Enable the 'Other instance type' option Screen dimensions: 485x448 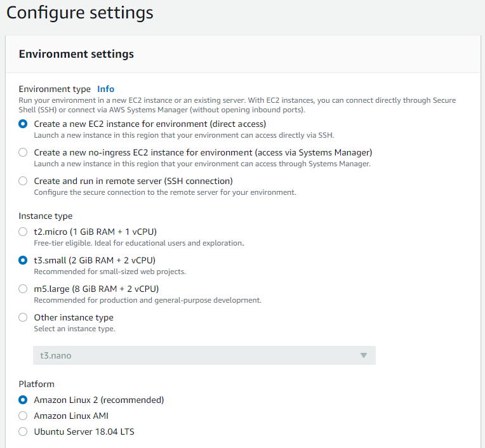(x=23, y=318)
